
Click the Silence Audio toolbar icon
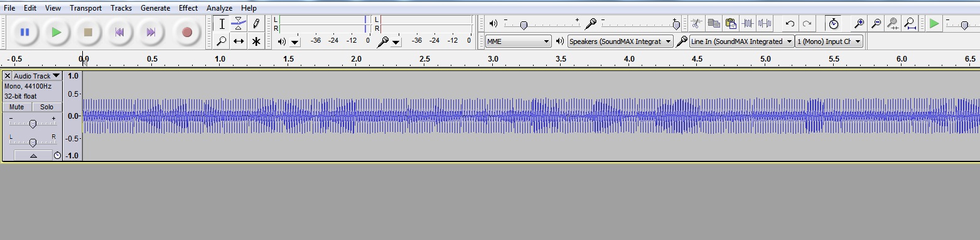point(764,24)
